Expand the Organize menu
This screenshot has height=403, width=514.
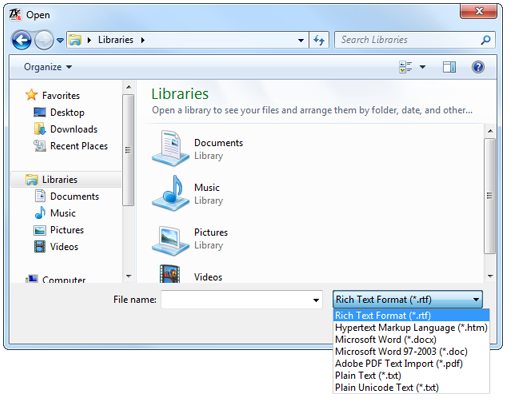click(x=48, y=67)
